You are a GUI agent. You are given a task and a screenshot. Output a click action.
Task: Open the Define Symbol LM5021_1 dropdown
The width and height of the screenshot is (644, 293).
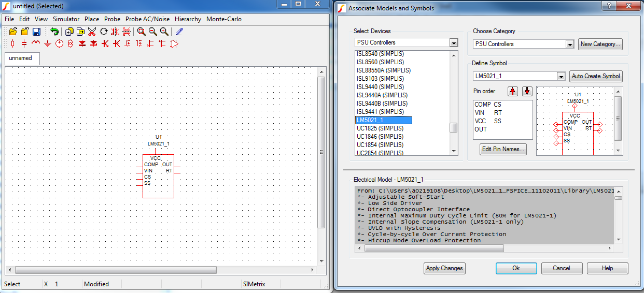point(561,76)
